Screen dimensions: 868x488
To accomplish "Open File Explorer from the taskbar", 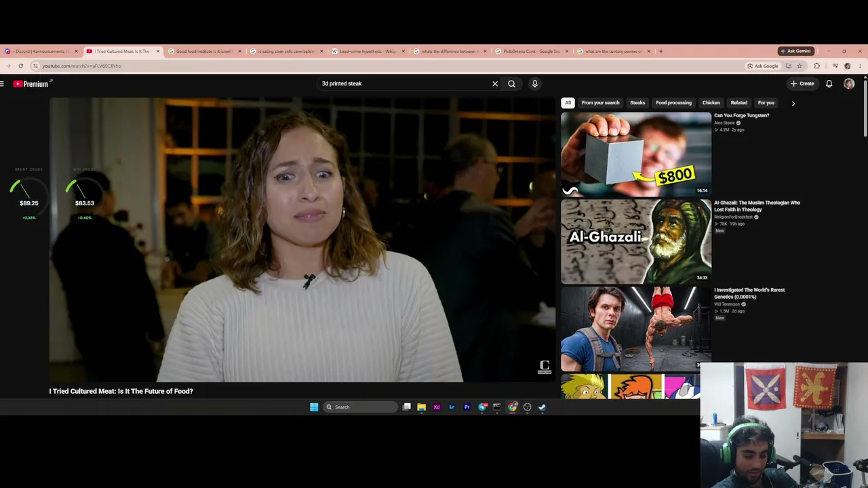I will [422, 407].
